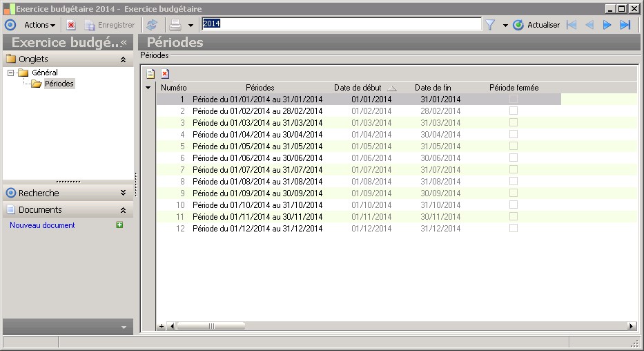Collapse the Exercice budgé.. side panel
644x351 pixels.
point(124,42)
